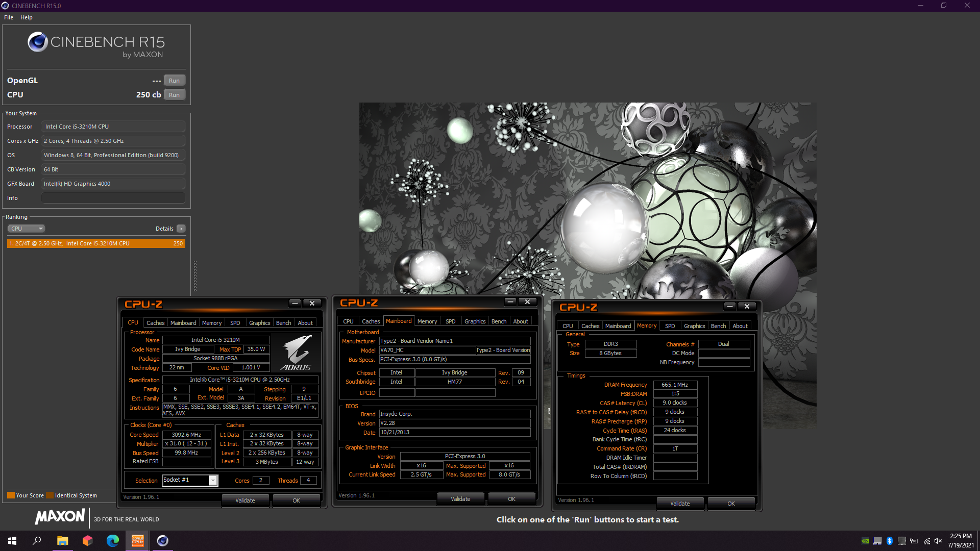The image size is (980, 551).
Task: Click Validate in CPU-Z Mainboard window
Action: coord(460,499)
